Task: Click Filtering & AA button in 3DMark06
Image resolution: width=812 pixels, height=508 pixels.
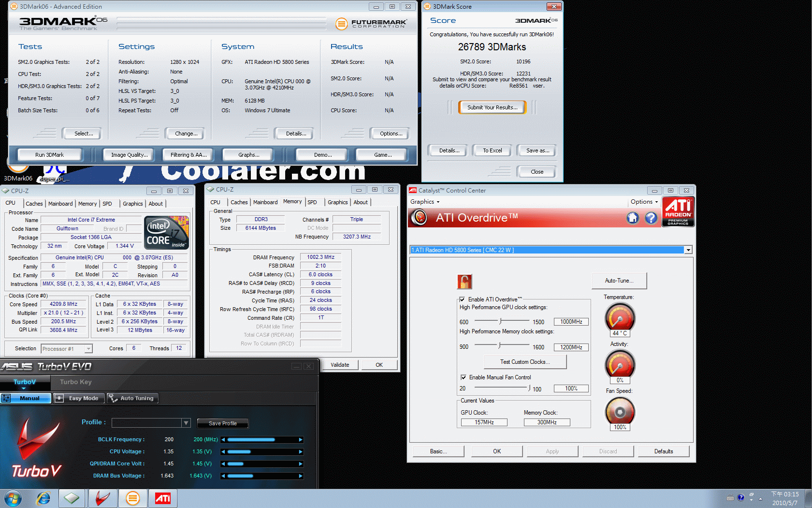Action: tap(188, 155)
